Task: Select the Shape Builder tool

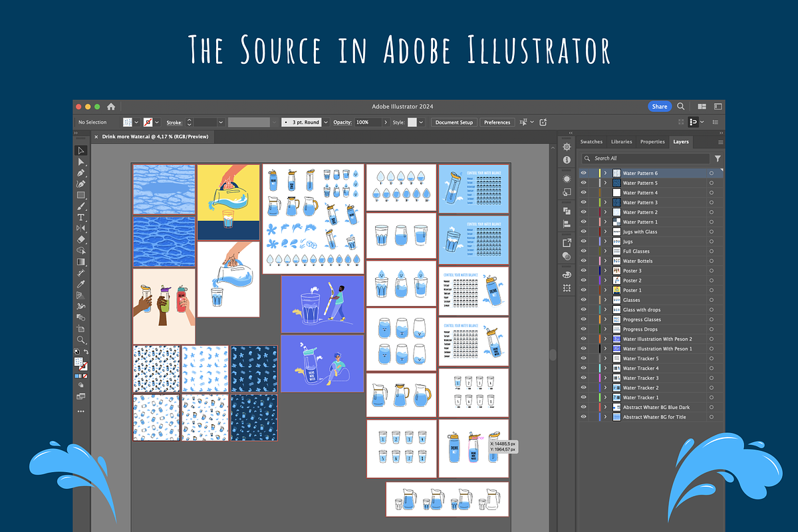Action: click(x=81, y=251)
